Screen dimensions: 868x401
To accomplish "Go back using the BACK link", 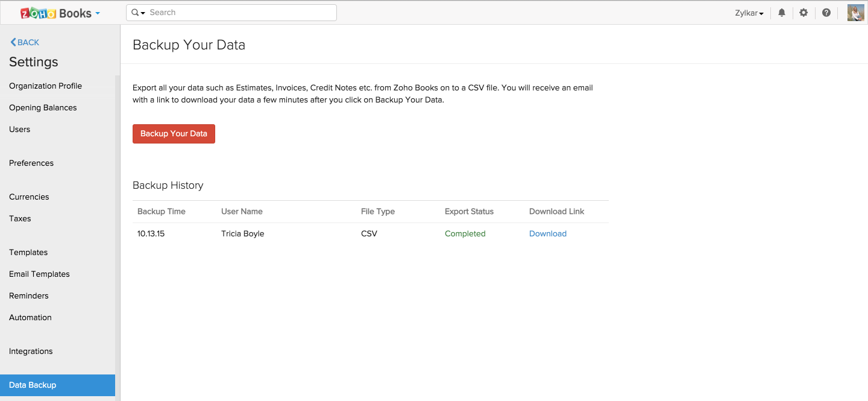I will tap(25, 42).
